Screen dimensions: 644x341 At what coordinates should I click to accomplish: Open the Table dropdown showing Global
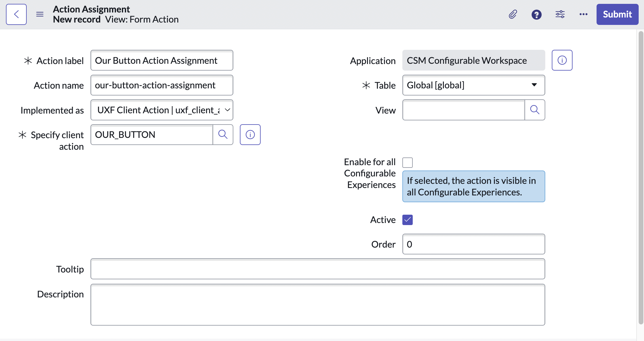pyautogui.click(x=473, y=85)
